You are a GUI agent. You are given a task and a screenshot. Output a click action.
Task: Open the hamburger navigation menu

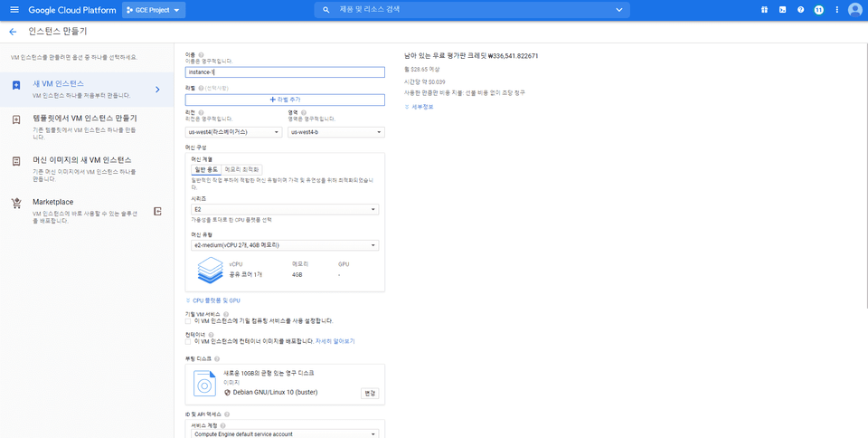[x=14, y=10]
